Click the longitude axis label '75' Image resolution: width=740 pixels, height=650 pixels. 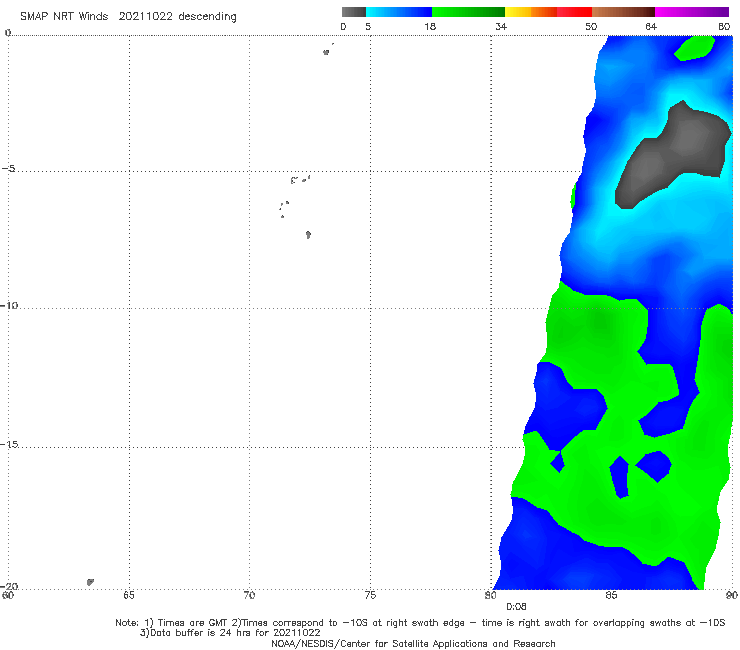[x=370, y=595]
